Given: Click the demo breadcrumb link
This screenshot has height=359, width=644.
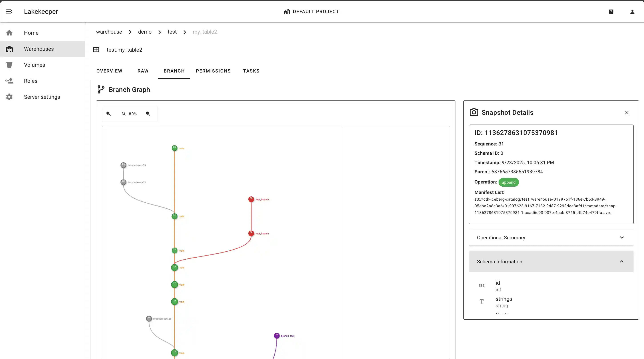Looking at the screenshot, I should [x=145, y=32].
